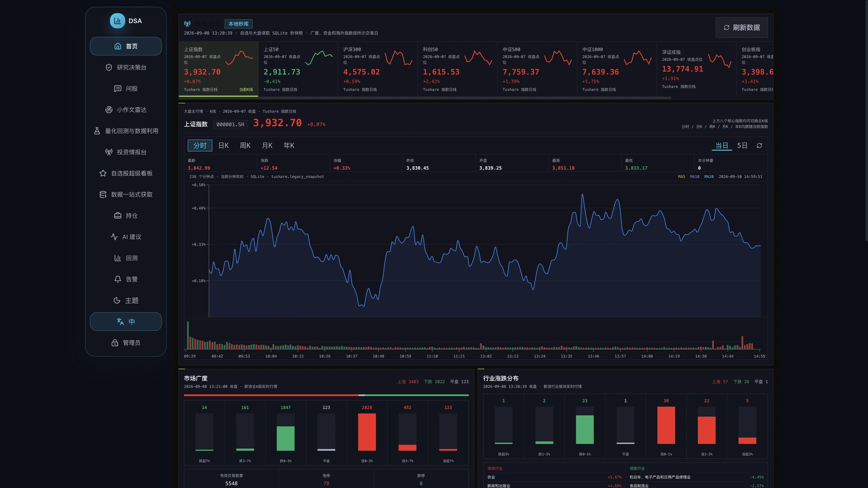This screenshot has height=488, width=868.
Task: Select the 月K chart tab
Action: coord(267,146)
